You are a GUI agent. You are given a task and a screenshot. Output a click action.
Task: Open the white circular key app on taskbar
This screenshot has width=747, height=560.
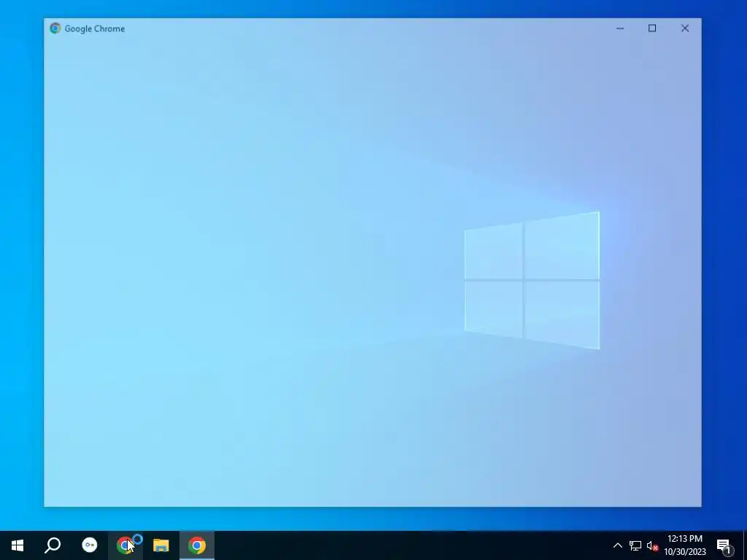(90, 545)
